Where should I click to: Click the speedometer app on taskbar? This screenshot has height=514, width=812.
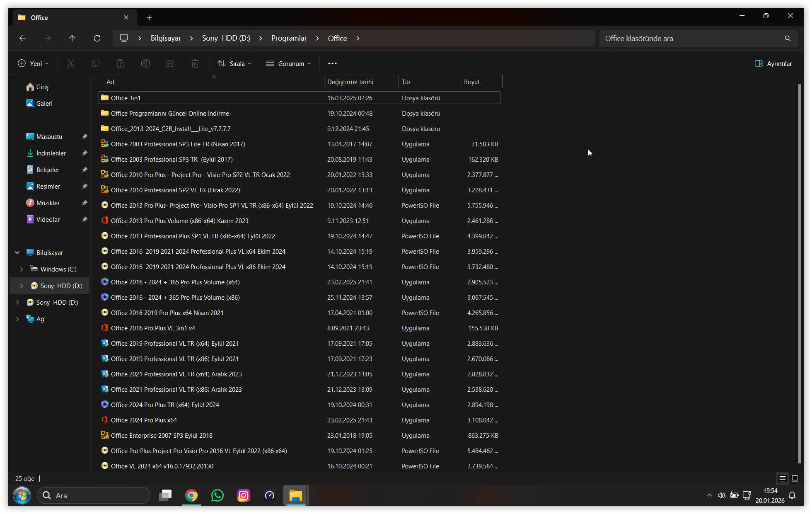point(270,495)
